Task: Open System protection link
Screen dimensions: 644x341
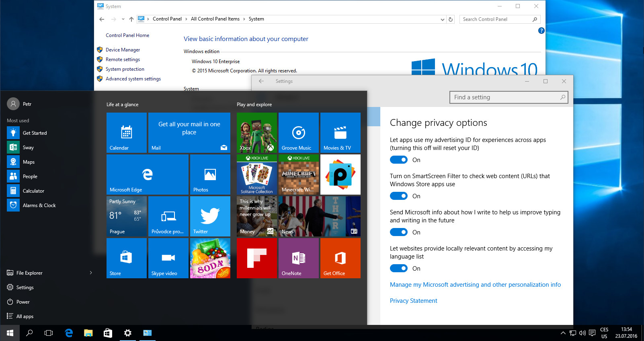Action: (x=125, y=69)
